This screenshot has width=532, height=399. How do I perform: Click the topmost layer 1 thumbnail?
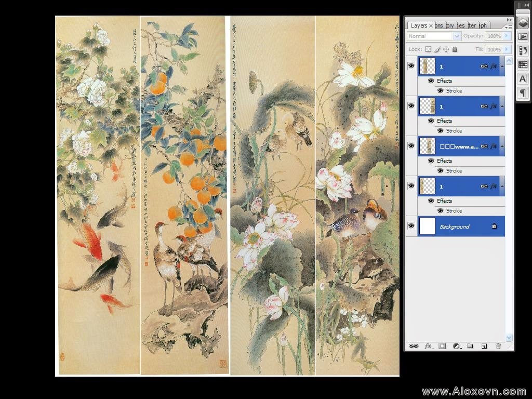tap(427, 66)
